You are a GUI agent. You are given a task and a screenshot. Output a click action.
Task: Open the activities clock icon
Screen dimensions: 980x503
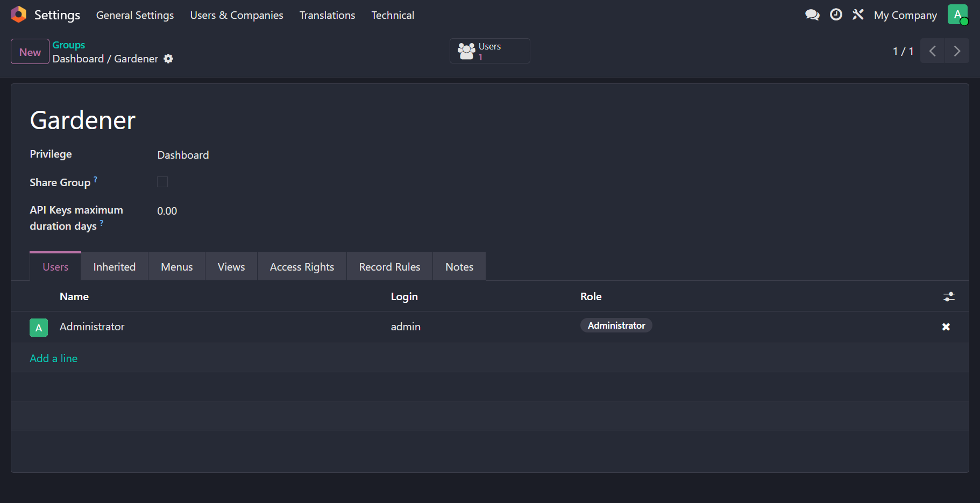836,15
